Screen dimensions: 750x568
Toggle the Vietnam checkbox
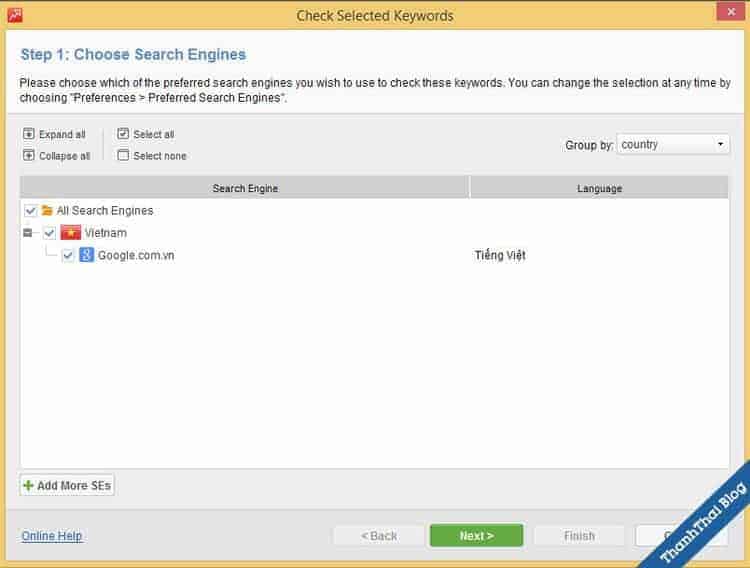pyautogui.click(x=50, y=233)
